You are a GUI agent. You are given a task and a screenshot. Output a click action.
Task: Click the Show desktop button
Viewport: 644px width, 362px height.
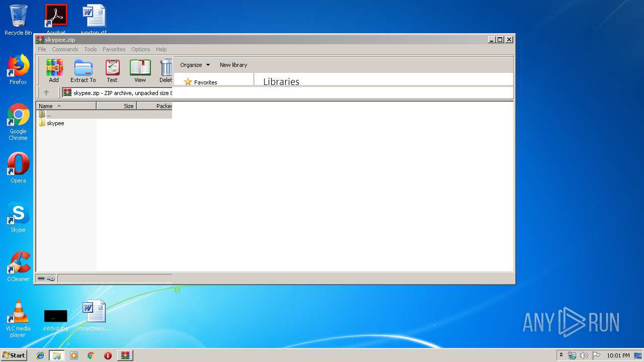[x=639, y=355]
